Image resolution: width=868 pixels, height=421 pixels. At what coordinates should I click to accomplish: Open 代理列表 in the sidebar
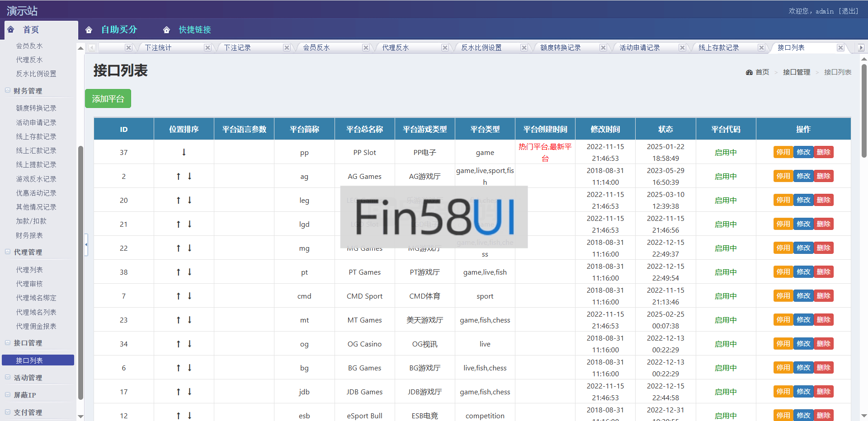(x=29, y=270)
